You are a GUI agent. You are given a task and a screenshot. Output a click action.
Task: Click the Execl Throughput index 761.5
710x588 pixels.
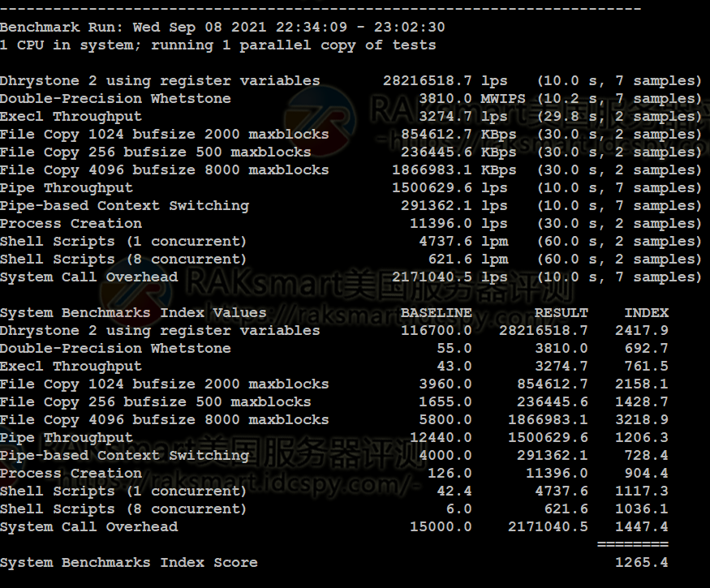pos(646,367)
